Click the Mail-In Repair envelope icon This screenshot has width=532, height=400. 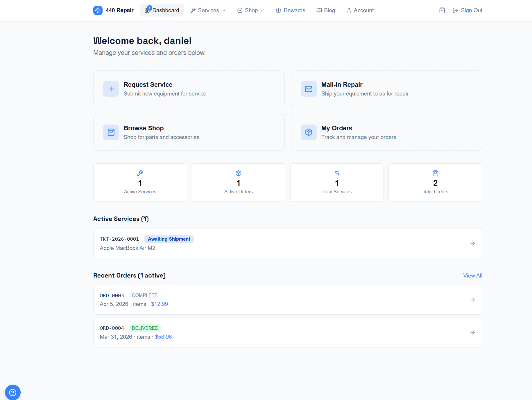coord(309,89)
